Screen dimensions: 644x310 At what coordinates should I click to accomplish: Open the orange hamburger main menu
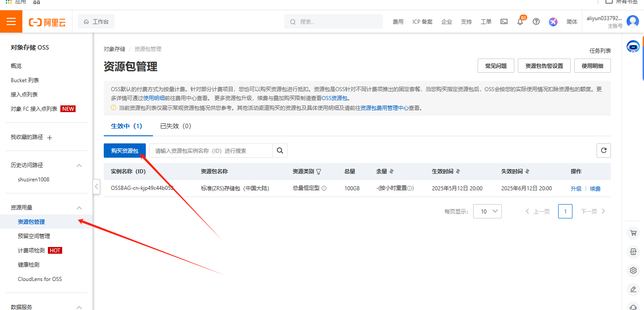click(x=11, y=21)
